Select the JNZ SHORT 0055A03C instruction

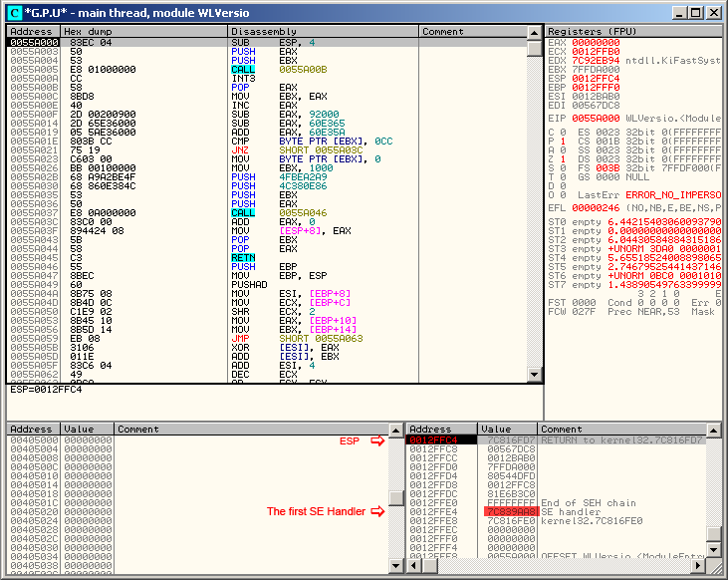(268, 150)
